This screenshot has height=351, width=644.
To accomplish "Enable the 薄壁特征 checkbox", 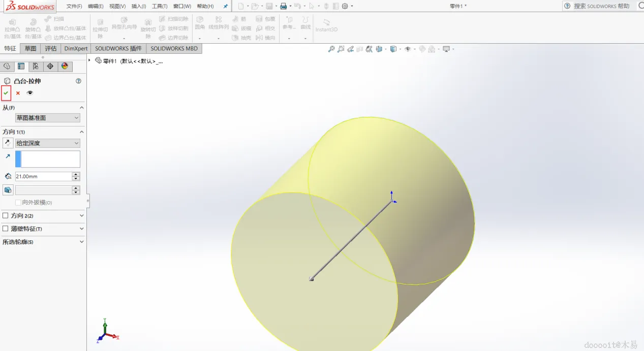I will coord(6,229).
